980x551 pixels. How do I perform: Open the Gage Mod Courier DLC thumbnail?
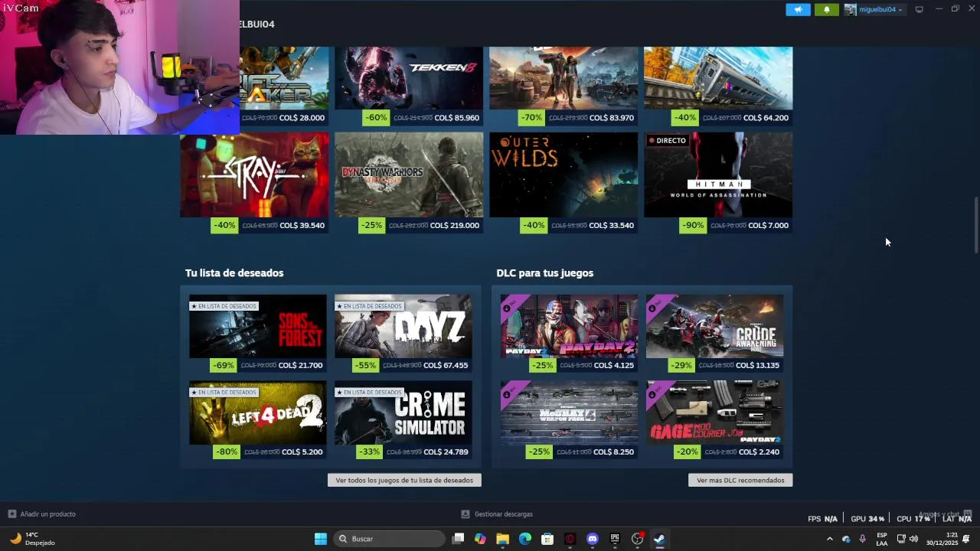click(x=715, y=412)
